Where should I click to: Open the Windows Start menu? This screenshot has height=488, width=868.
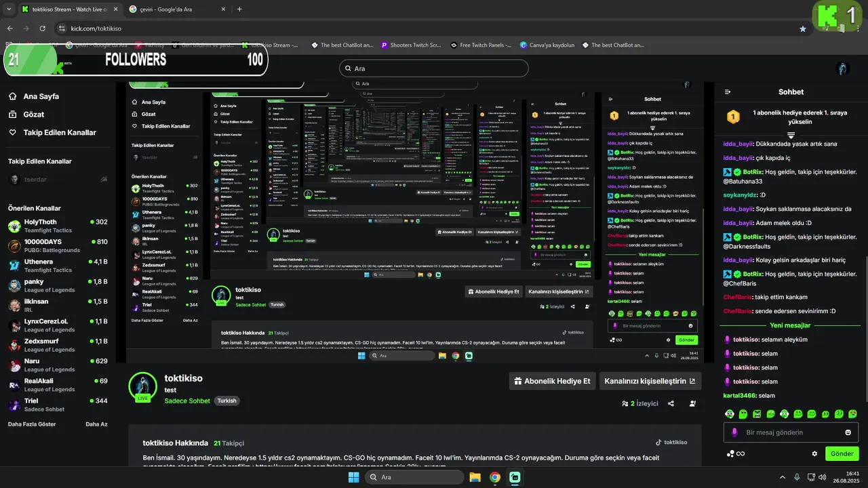353,477
